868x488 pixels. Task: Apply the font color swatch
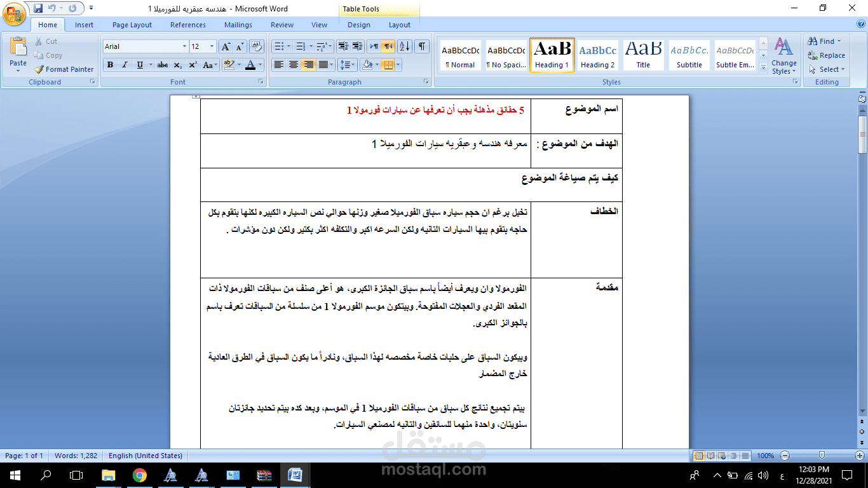pos(250,65)
